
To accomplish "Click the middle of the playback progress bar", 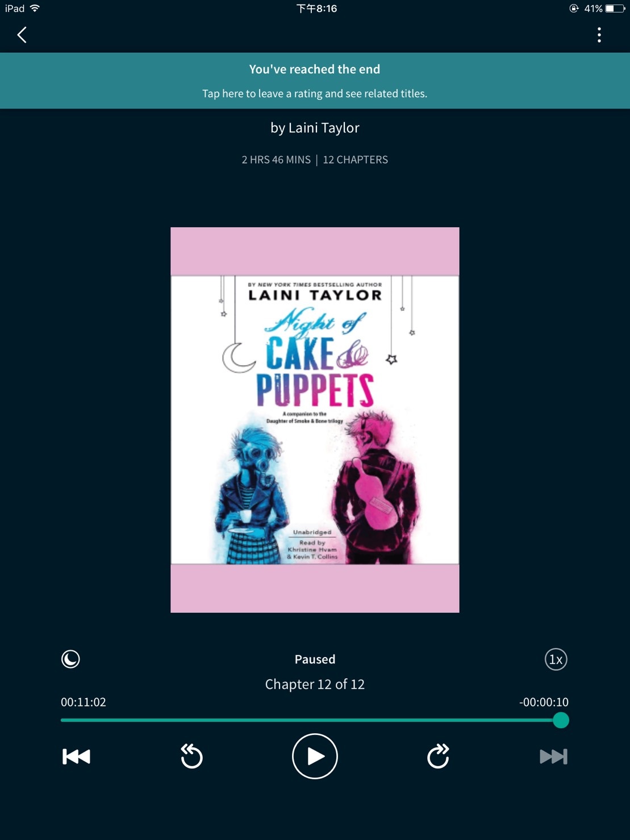I will (311, 720).
